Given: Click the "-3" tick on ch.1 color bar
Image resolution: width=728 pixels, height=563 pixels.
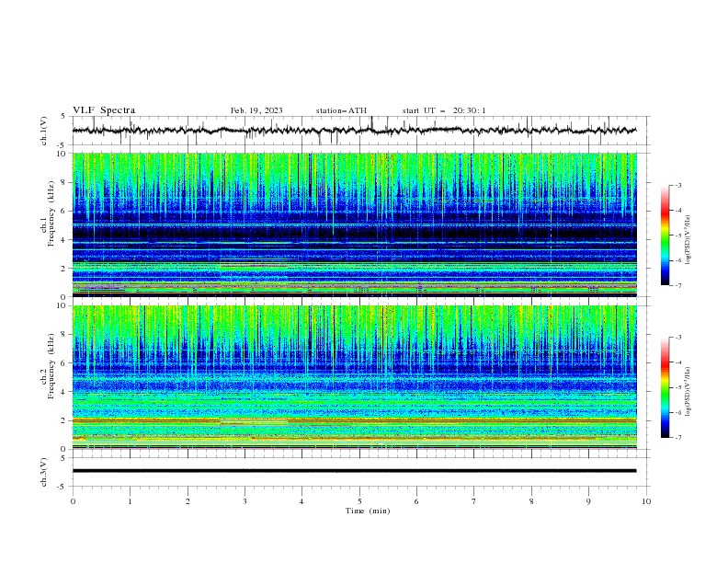Looking at the screenshot, I should (x=678, y=185).
